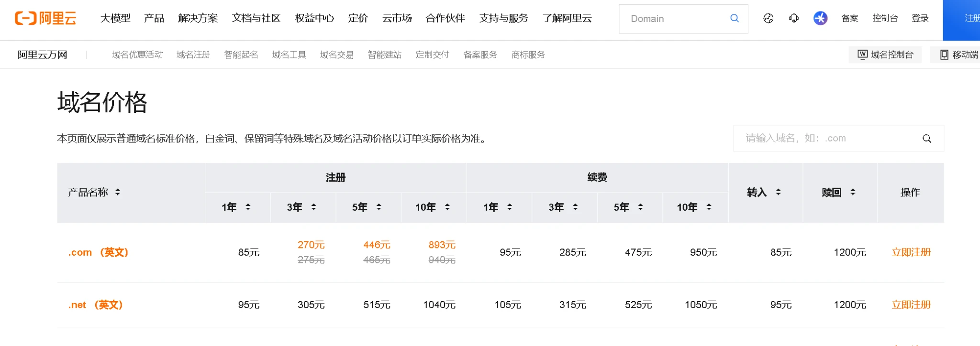This screenshot has height=346, width=980.
Task: Open the globe language icon
Action: coord(768,18)
